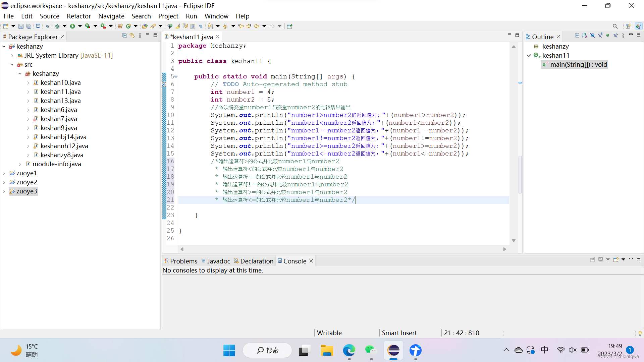Viewport: 644px width, 362px height.
Task: Open keshan13.java in Package Explorer
Action: 60,101
